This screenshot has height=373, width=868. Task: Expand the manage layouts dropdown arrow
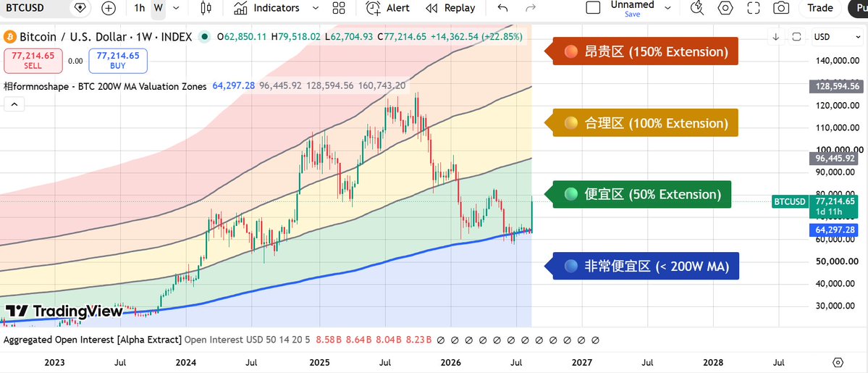[x=667, y=8]
